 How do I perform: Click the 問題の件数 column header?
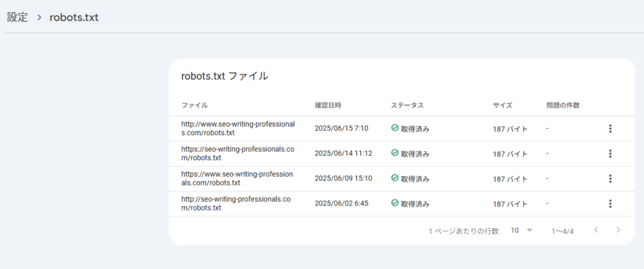[563, 105]
